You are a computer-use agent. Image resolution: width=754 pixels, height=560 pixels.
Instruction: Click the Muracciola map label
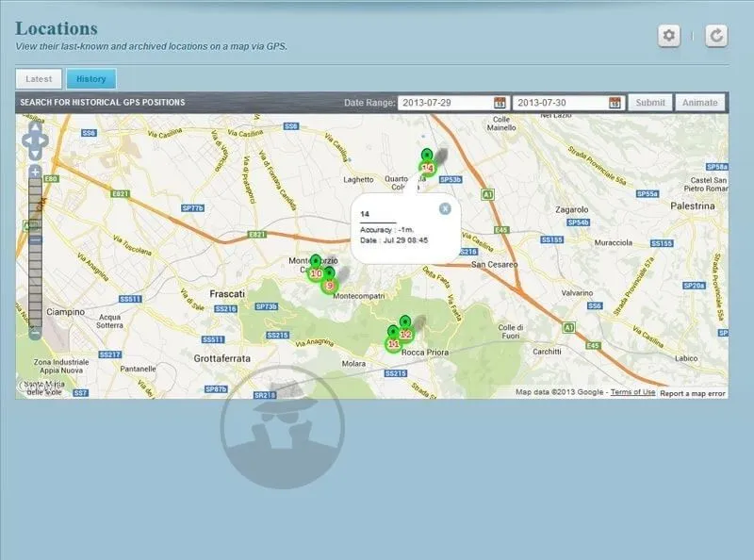click(x=614, y=242)
